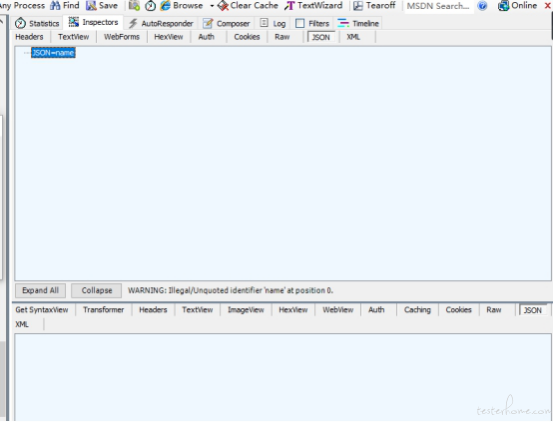This screenshot has width=553, height=423.
Task: Click the screenshot camera icon in toolbar
Action: pos(134,6)
